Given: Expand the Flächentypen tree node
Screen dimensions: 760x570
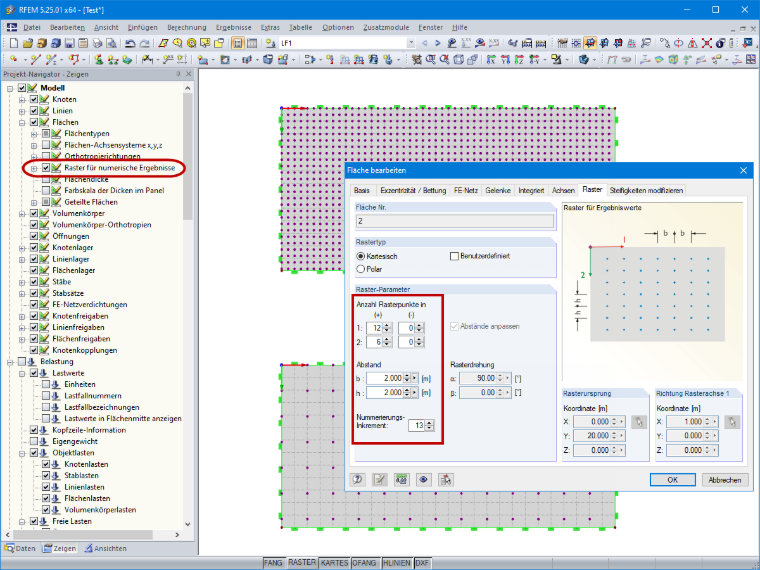Looking at the screenshot, I should (x=34, y=134).
